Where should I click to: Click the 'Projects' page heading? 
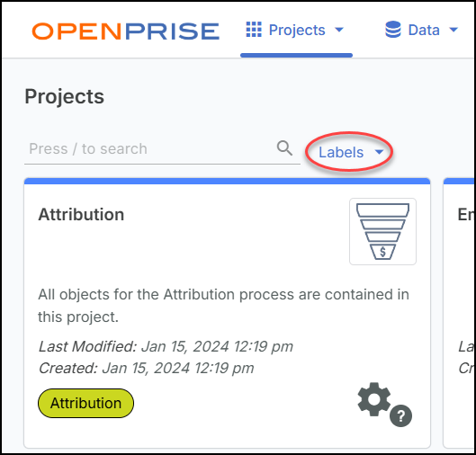click(65, 97)
